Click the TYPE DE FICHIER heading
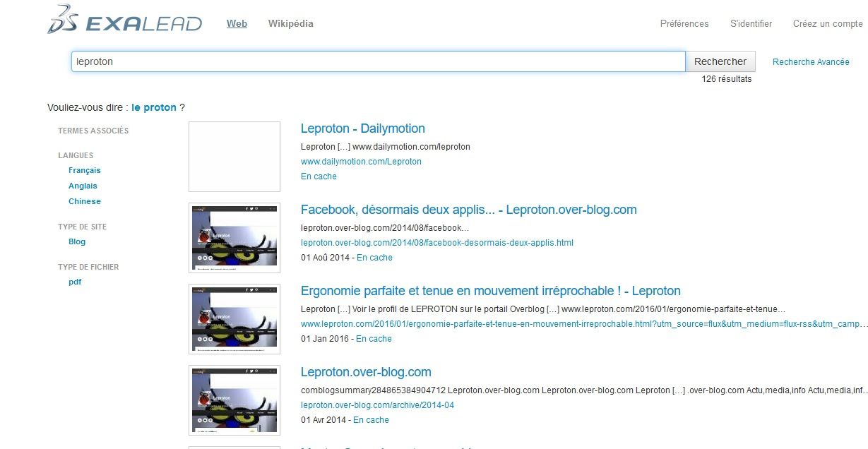The height and width of the screenshot is (449, 868). coord(88,267)
